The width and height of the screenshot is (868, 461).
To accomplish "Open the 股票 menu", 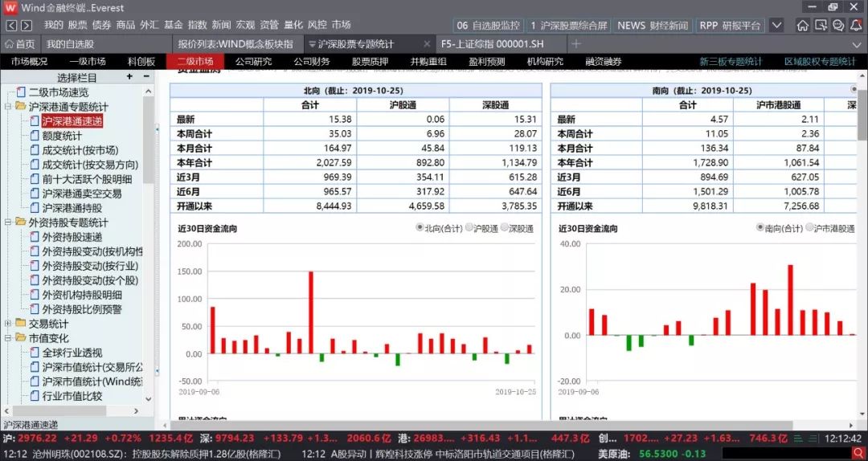I will tap(77, 25).
